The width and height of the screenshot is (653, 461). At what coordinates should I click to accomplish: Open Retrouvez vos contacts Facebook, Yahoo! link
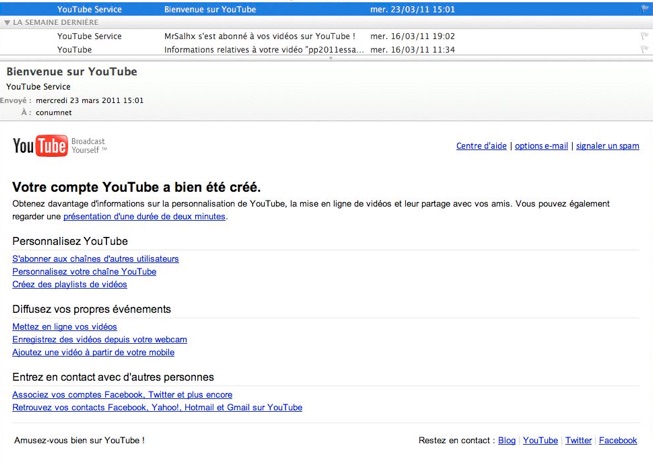[x=157, y=407]
